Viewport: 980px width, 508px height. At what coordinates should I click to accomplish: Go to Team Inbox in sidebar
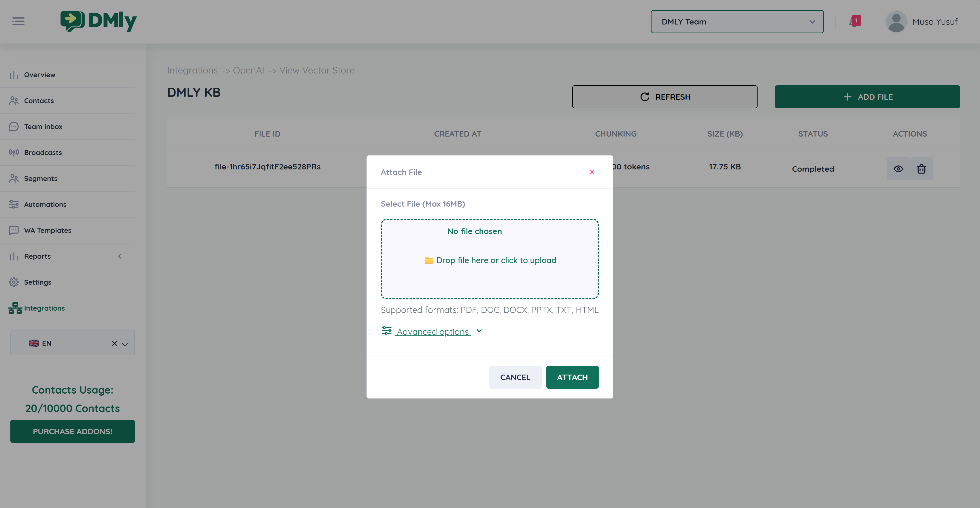tap(43, 127)
